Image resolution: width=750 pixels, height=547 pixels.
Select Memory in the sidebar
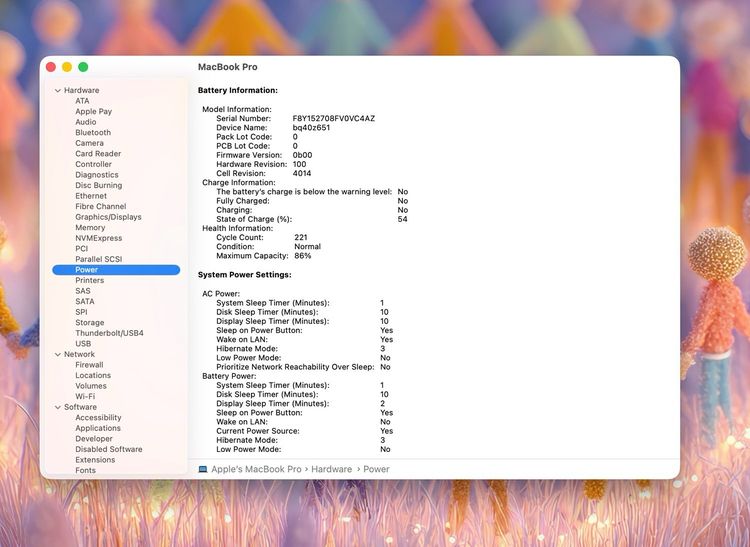(x=90, y=228)
